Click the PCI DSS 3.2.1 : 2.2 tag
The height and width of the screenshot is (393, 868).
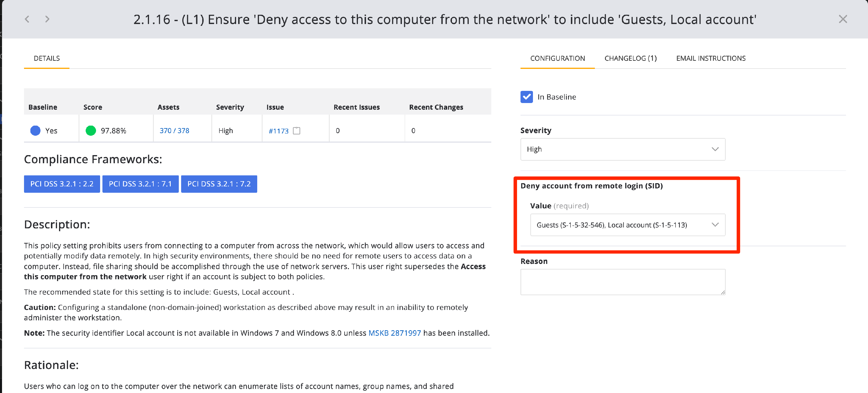tap(62, 184)
